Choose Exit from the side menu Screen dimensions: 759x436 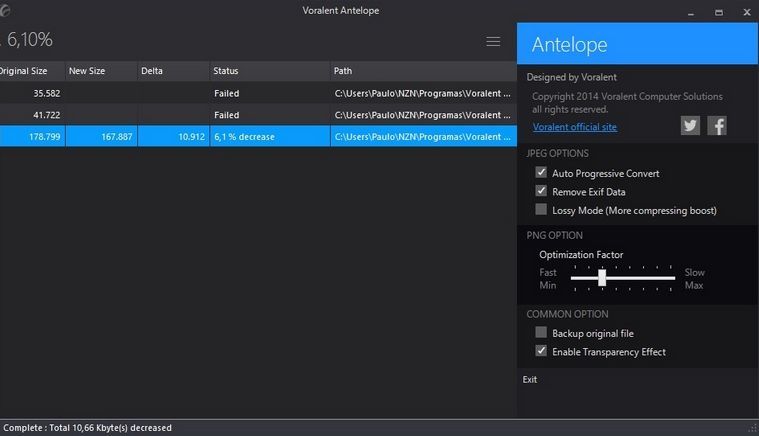[530, 379]
